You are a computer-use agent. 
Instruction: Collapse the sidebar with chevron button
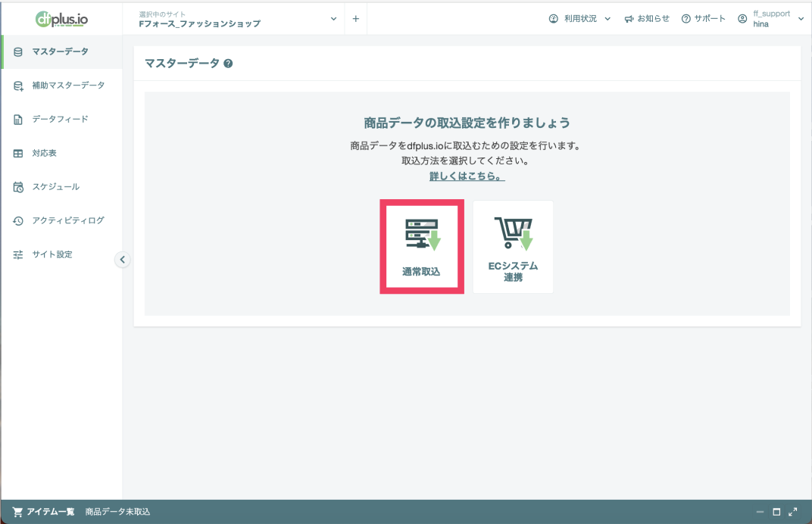click(122, 260)
